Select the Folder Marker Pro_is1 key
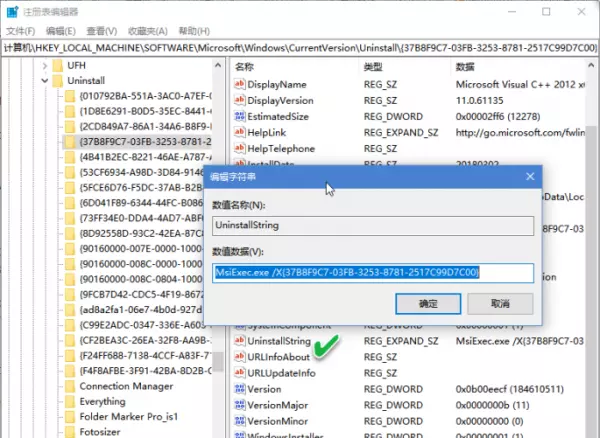 (129, 417)
